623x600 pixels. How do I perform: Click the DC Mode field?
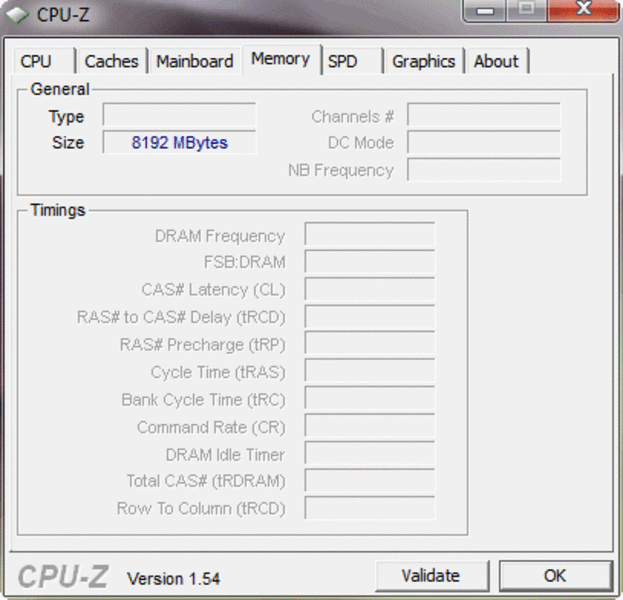484,142
